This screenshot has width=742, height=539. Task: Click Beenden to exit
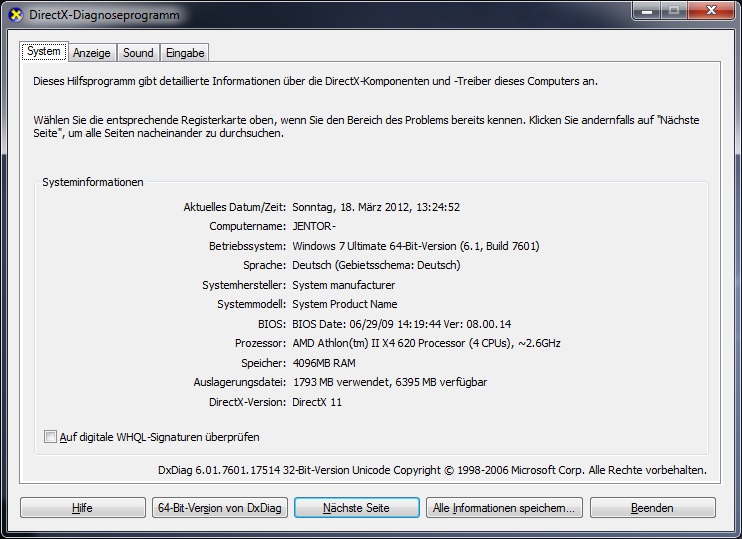pyautogui.click(x=653, y=508)
